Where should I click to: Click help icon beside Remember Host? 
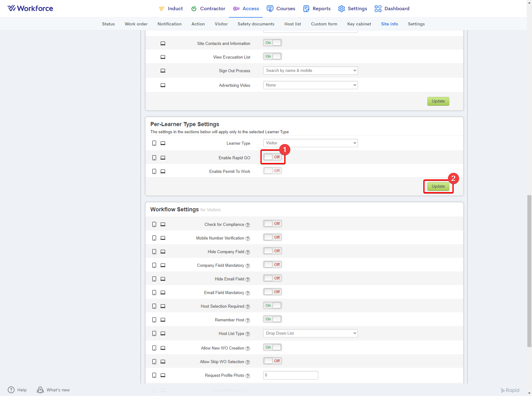(x=248, y=320)
